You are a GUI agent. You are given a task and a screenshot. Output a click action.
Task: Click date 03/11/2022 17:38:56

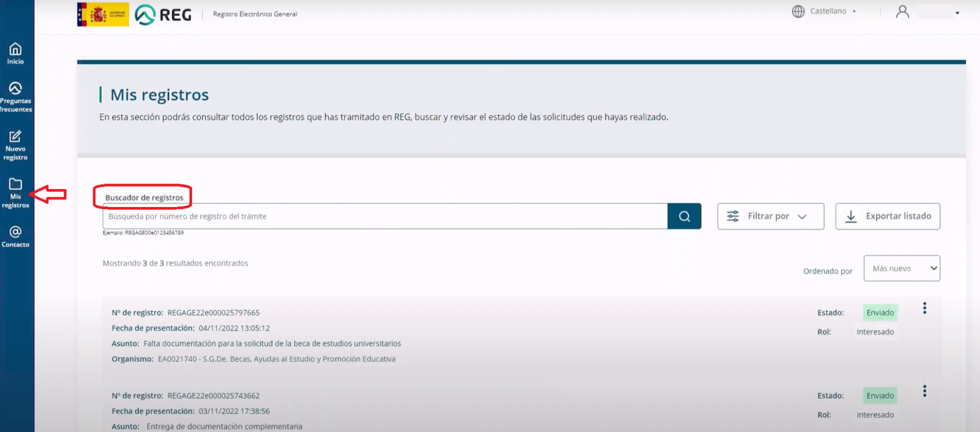[234, 411]
